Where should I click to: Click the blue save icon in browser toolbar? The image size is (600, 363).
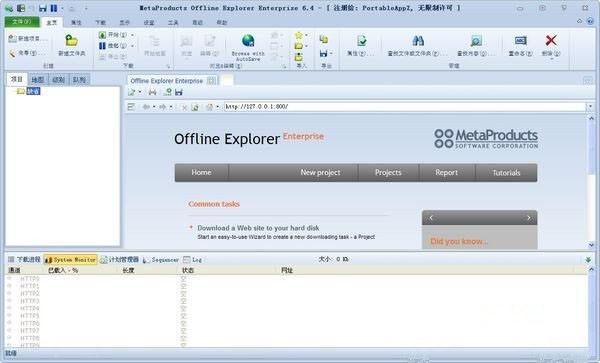(x=178, y=92)
